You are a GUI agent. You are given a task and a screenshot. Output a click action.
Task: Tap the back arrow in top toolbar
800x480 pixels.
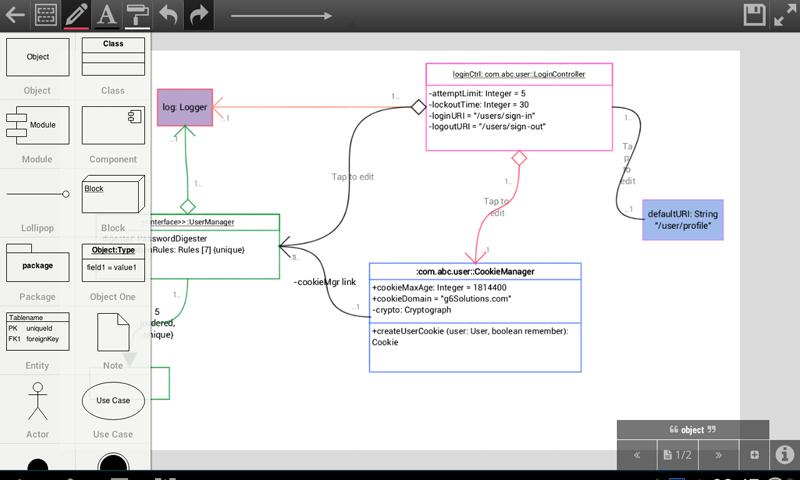click(15, 15)
